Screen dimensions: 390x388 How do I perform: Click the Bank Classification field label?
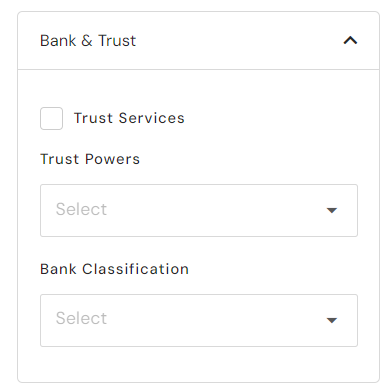pyautogui.click(x=114, y=269)
